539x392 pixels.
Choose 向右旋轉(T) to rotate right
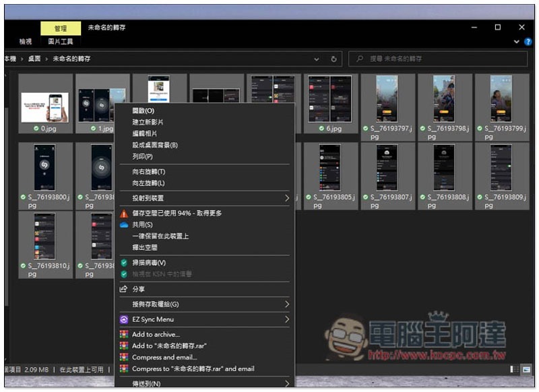tap(148, 172)
